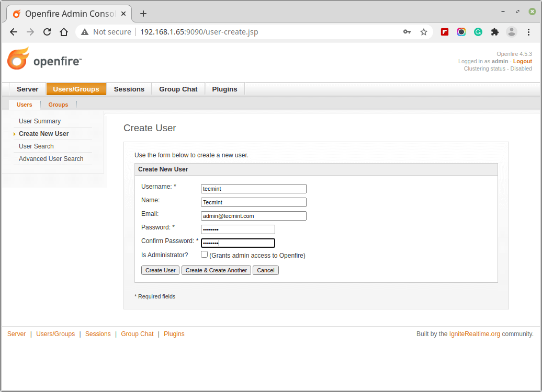Click the Logout link

[522, 61]
